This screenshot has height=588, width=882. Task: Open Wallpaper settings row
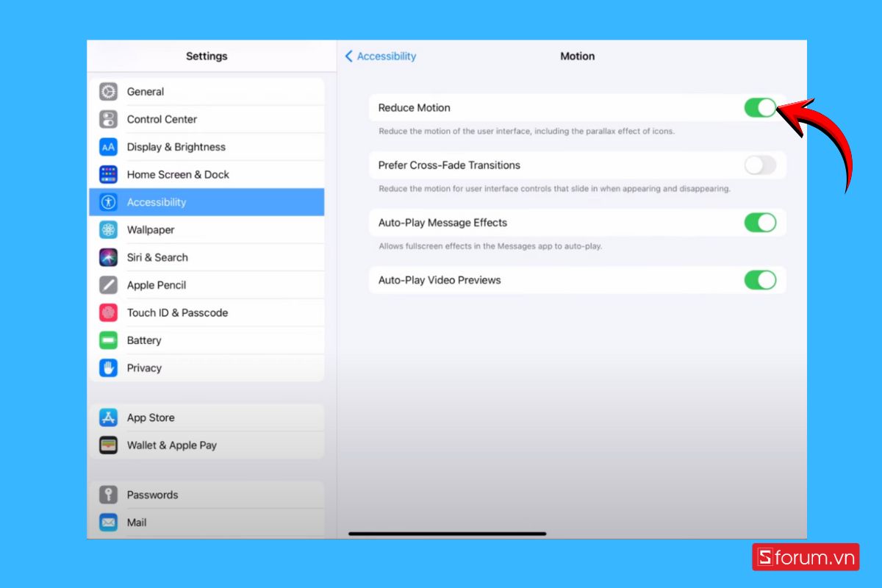(207, 230)
